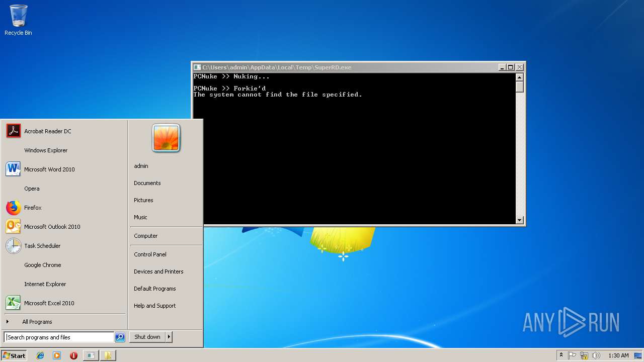Open Music from Start menu
The width and height of the screenshot is (644, 362).
(166, 217)
